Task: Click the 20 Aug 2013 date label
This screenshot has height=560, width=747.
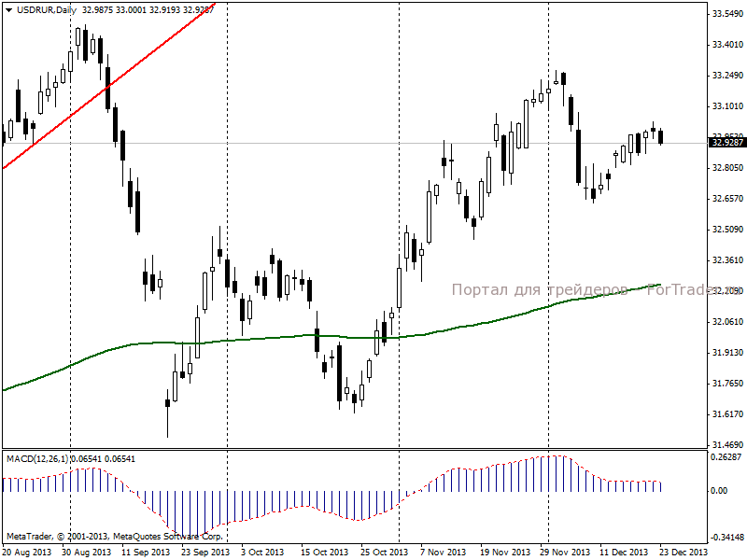Action: (27, 553)
